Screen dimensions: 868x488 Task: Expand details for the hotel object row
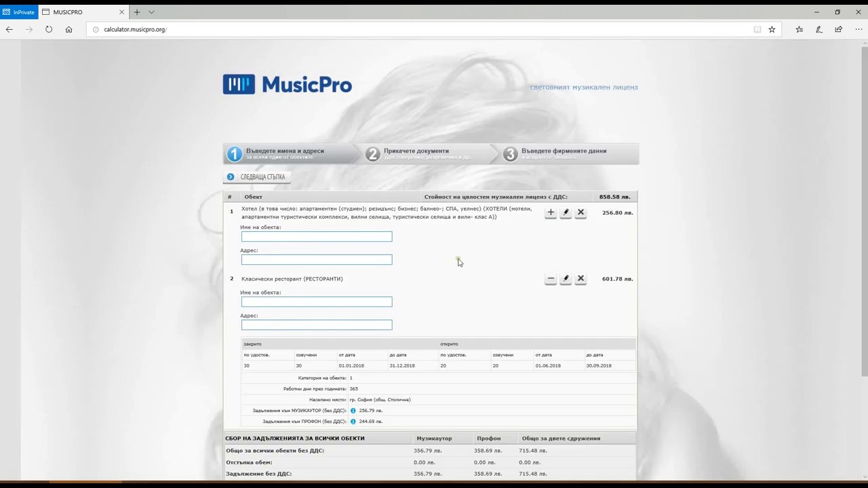click(x=551, y=213)
